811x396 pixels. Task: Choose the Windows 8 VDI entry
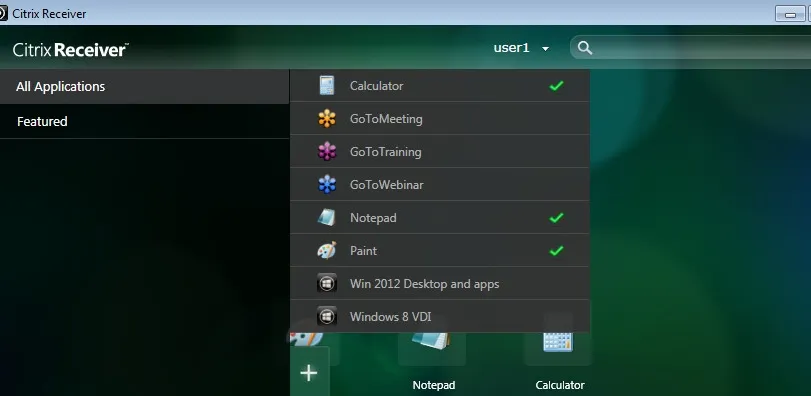pos(440,316)
